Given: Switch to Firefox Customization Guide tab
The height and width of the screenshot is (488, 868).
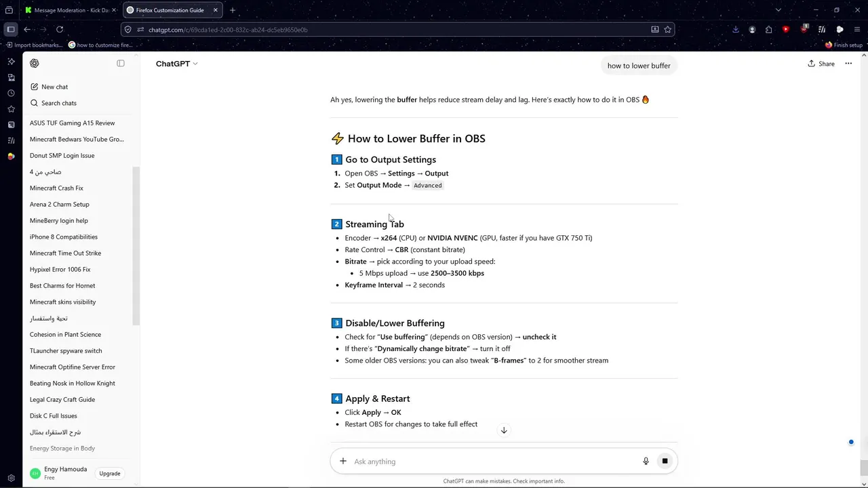Looking at the screenshot, I should click(173, 10).
